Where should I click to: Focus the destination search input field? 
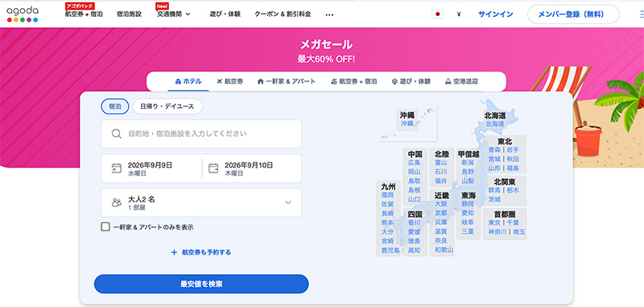[x=201, y=134]
